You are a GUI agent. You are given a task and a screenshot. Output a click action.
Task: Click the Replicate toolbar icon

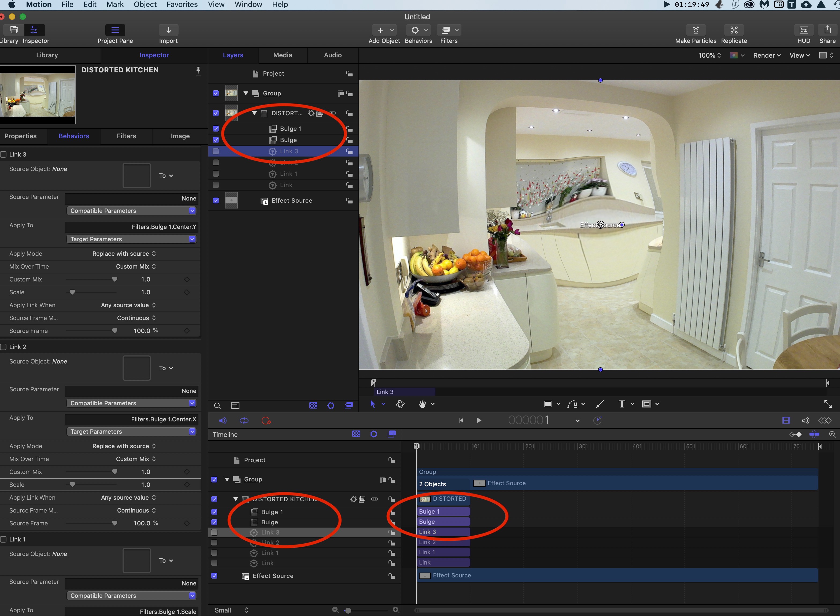734,30
